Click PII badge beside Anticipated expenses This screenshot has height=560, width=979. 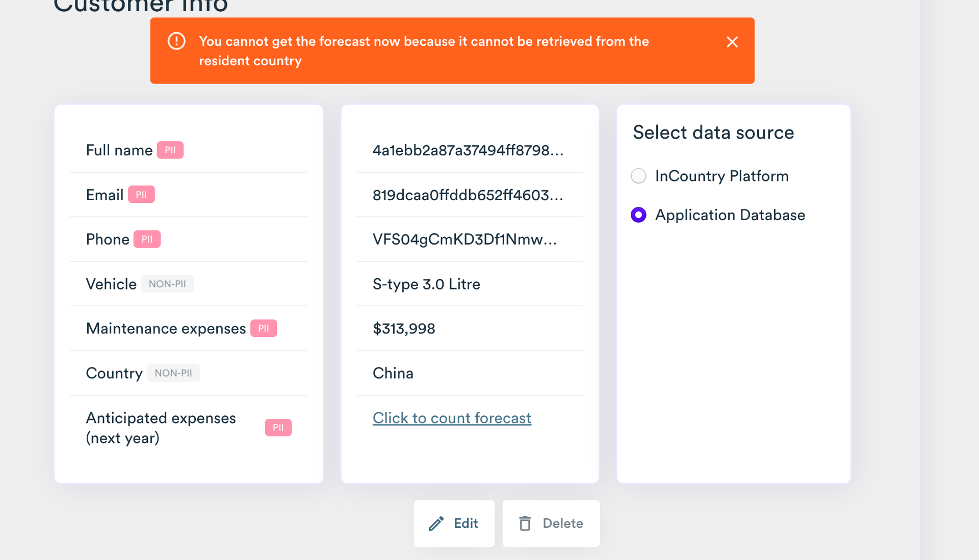pyautogui.click(x=278, y=428)
